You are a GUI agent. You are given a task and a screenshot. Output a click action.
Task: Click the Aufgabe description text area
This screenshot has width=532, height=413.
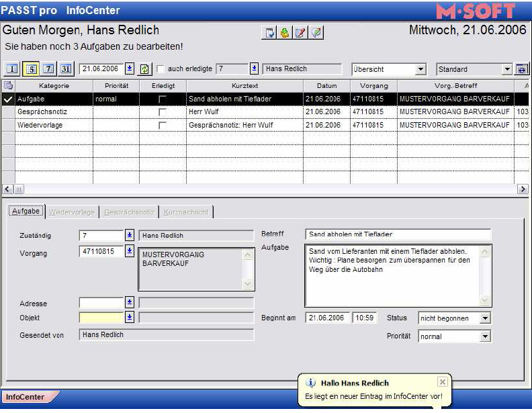coord(392,276)
